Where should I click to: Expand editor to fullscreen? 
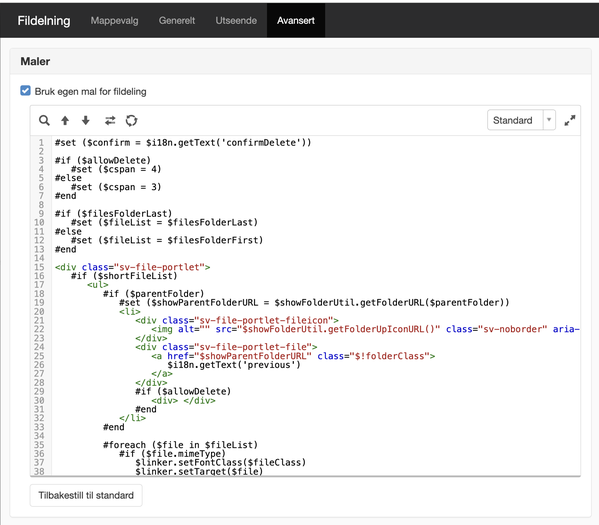570,120
